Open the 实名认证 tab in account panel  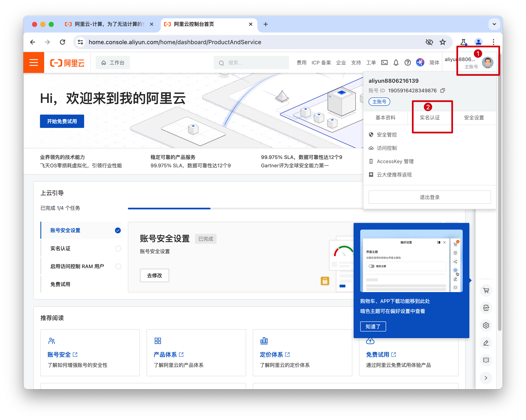coord(430,118)
